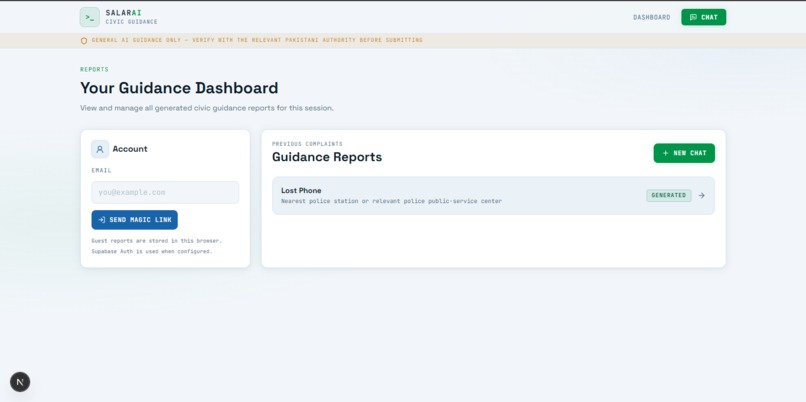Screen dimensions: 806x402
Task: Click 'Nearest police station' description text
Action: click(391, 201)
